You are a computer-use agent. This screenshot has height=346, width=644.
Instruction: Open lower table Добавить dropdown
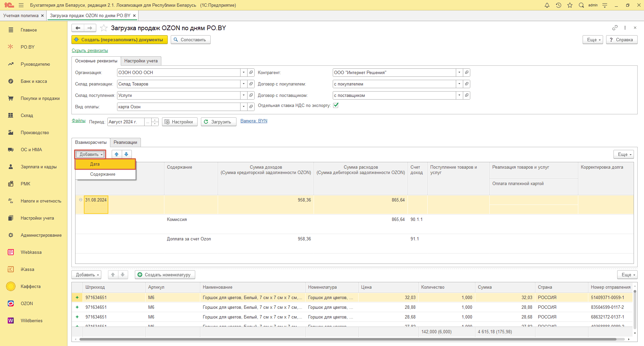click(87, 275)
